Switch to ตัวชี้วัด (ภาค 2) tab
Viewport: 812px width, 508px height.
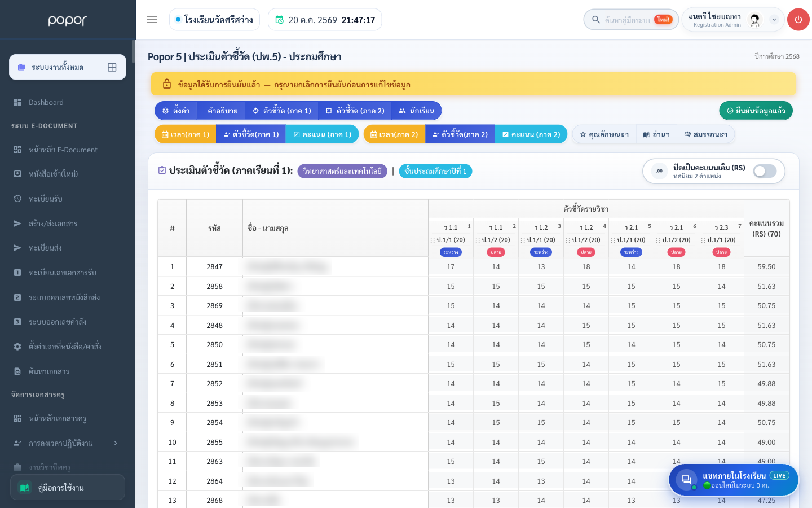point(355,111)
